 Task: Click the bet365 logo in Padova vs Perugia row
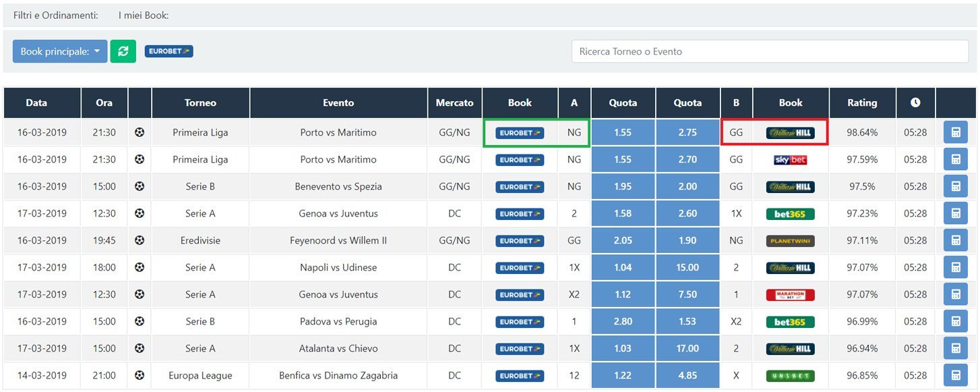pos(790,322)
